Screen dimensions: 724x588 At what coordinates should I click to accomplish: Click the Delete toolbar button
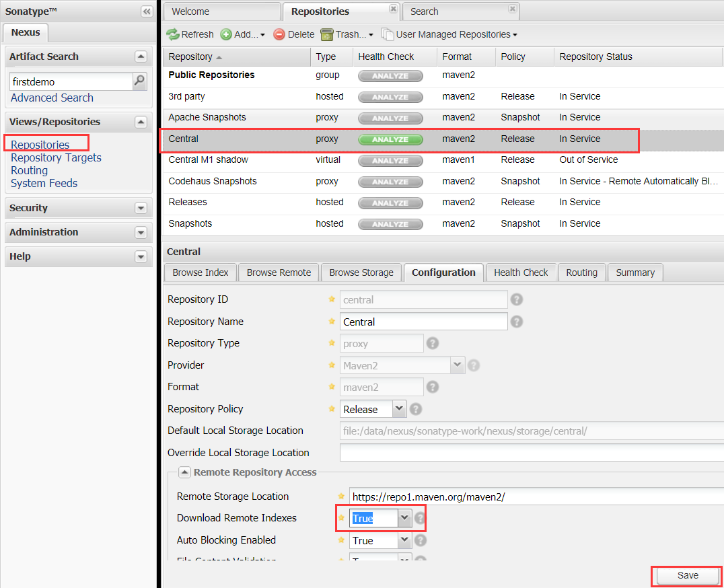(x=293, y=34)
